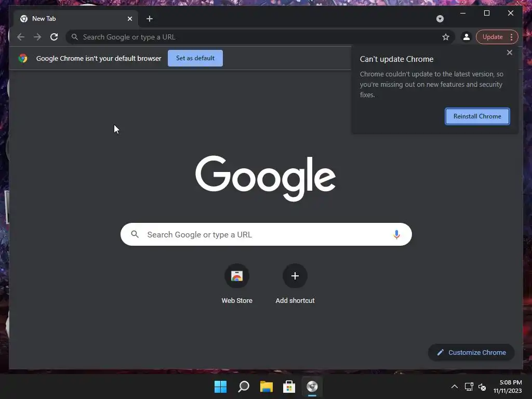Click the Google search box
The width and height of the screenshot is (532, 399).
pos(266,234)
